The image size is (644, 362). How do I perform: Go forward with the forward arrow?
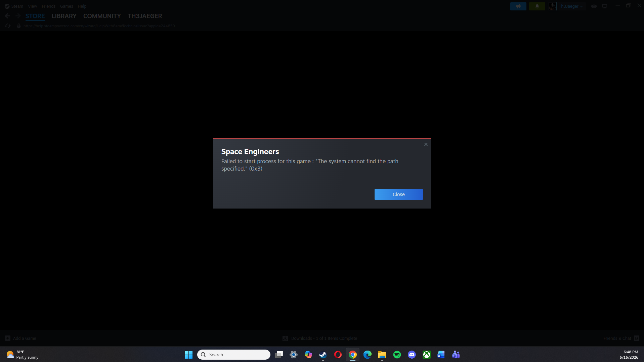point(18,16)
